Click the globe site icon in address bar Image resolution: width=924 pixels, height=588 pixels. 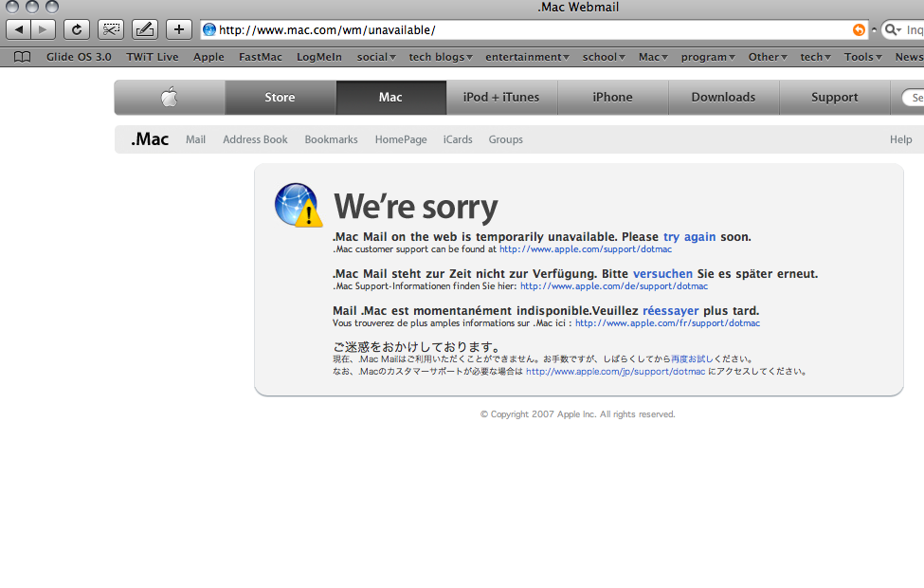pos(209,29)
